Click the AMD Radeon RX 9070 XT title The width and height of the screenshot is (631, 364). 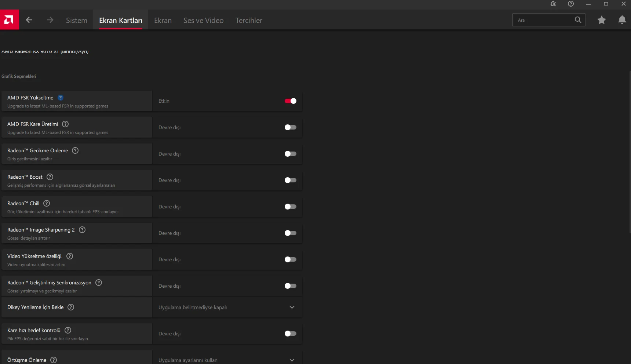coord(45,51)
